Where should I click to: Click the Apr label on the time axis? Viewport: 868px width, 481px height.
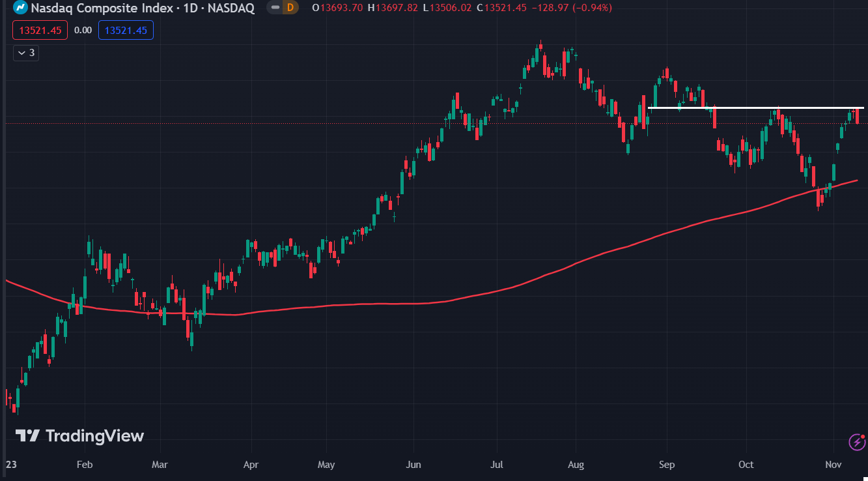click(x=251, y=465)
